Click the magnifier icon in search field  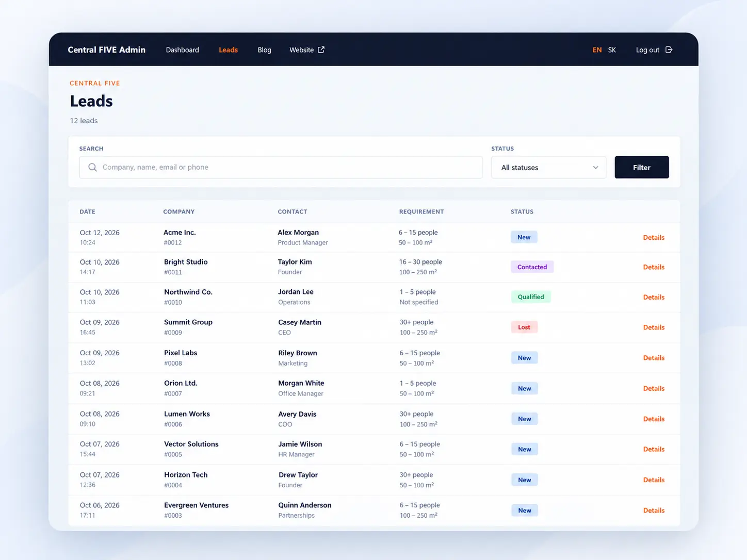coord(92,167)
